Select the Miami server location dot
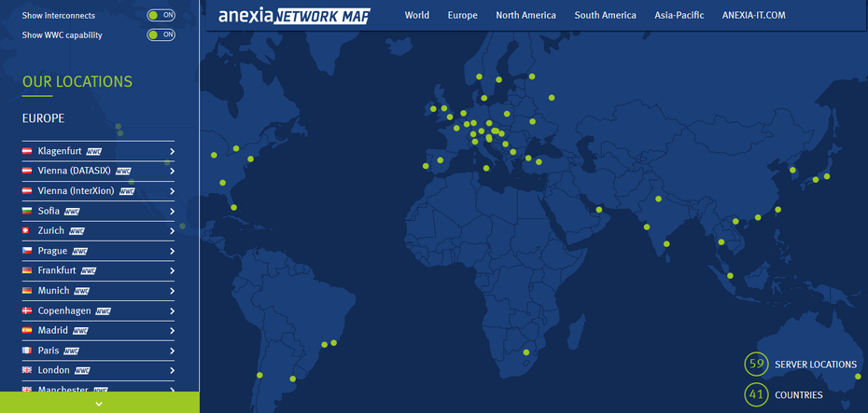Screen dimensions: 868x413 pyautogui.click(x=233, y=207)
